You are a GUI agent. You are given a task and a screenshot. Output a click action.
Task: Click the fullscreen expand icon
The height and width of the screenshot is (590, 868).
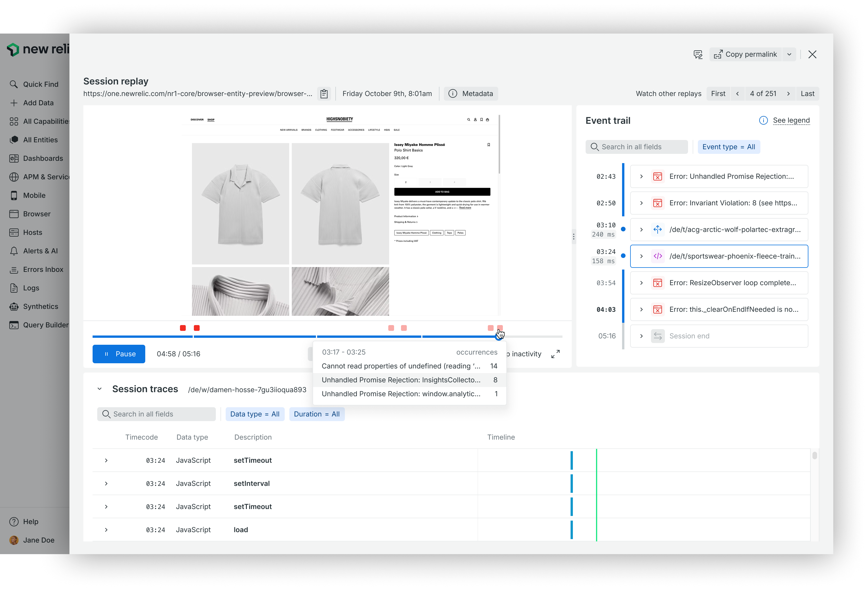[x=556, y=354]
